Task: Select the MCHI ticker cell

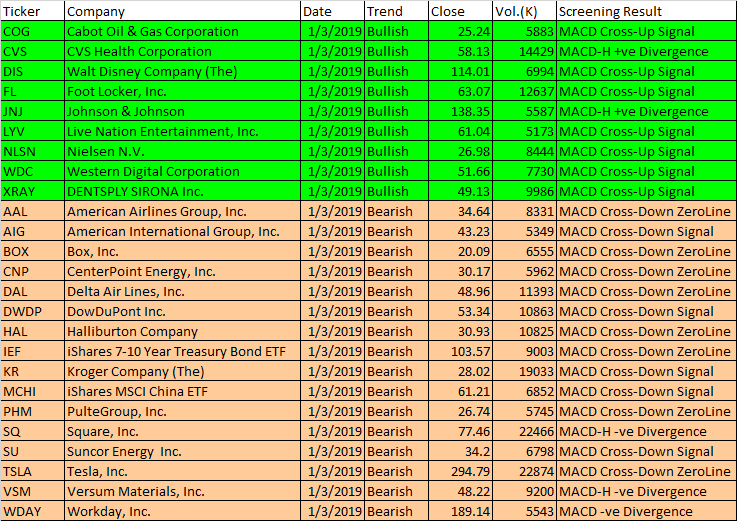Action: (x=32, y=391)
